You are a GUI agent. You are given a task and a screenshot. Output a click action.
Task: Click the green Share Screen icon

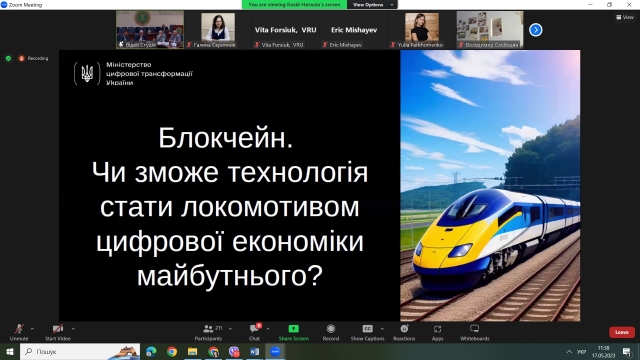point(293,329)
